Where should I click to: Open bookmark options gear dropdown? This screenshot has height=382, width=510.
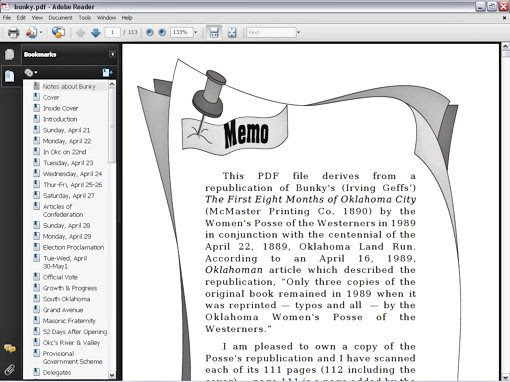click(31, 72)
